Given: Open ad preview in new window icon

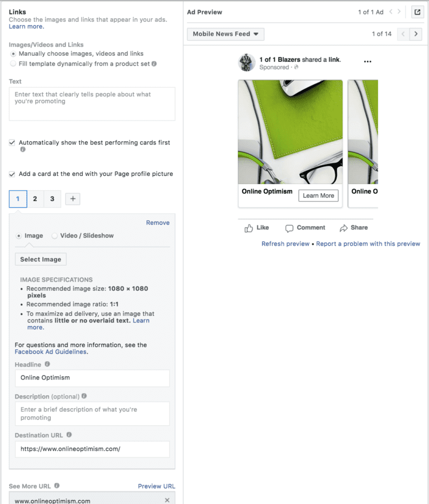Looking at the screenshot, I should [417, 12].
